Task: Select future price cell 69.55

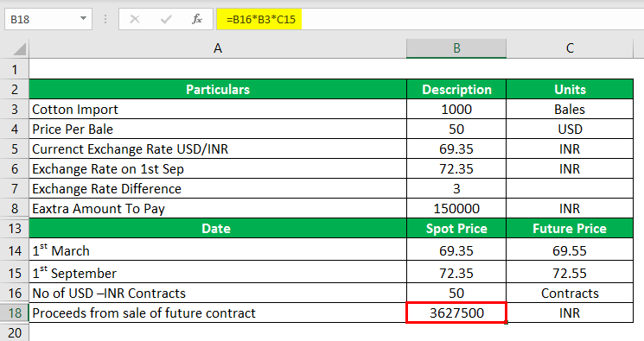Action: (570, 249)
